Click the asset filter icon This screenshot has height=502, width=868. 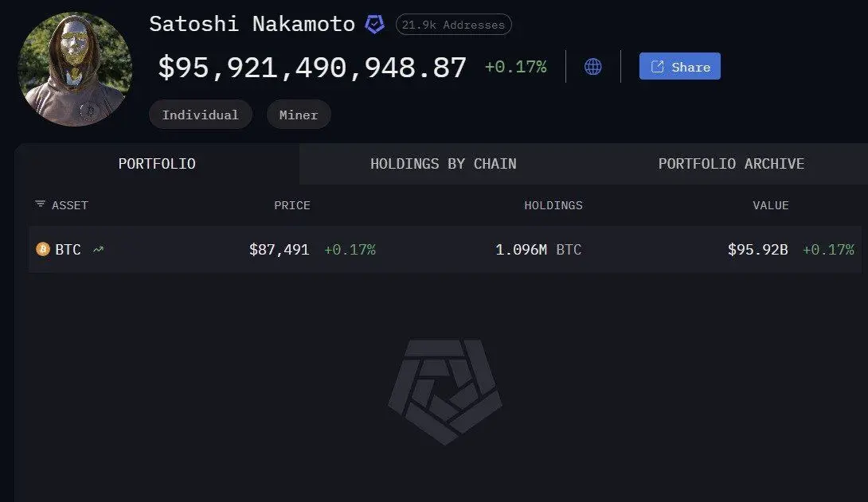pyautogui.click(x=40, y=204)
